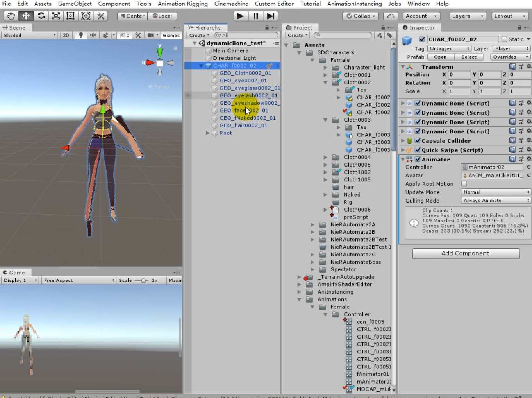Click Search by Label in Project
The width and height of the screenshot is (532, 398).
tap(389, 35)
